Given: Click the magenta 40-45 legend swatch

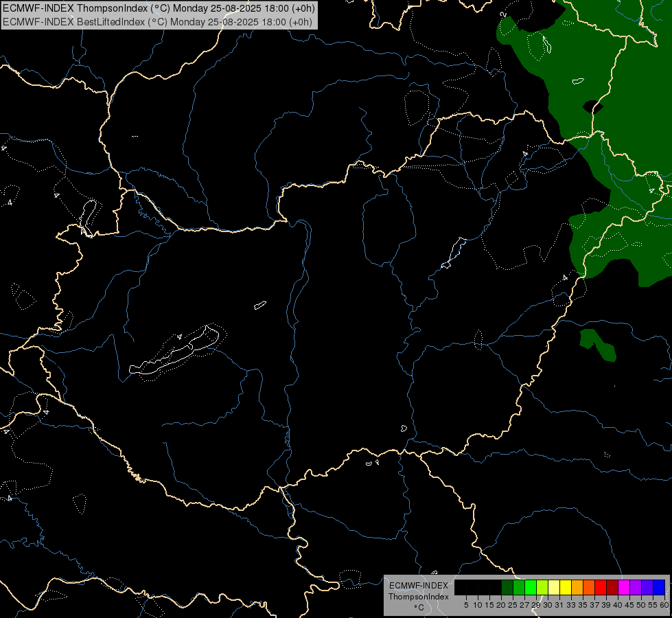Looking at the screenshot, I should (x=624, y=587).
